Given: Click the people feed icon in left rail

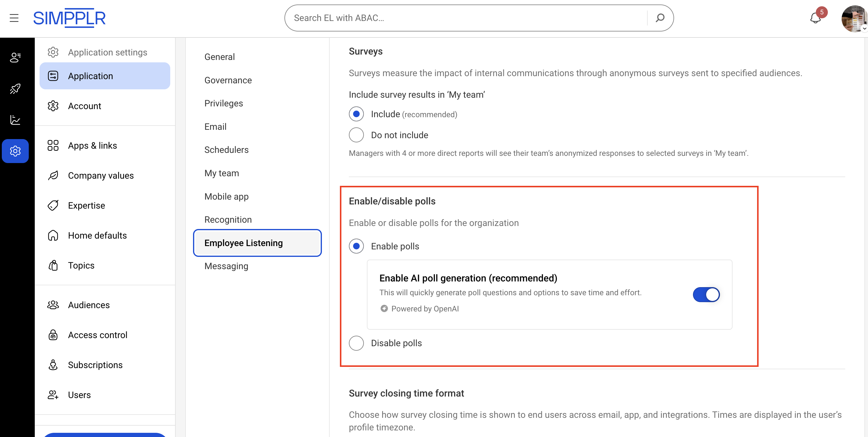Looking at the screenshot, I should tap(15, 58).
